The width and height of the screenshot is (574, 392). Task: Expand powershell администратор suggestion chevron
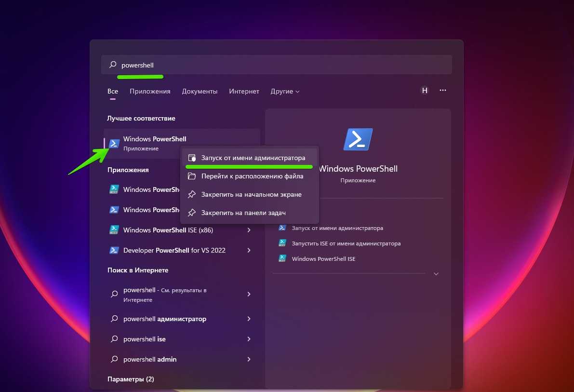[x=249, y=319]
